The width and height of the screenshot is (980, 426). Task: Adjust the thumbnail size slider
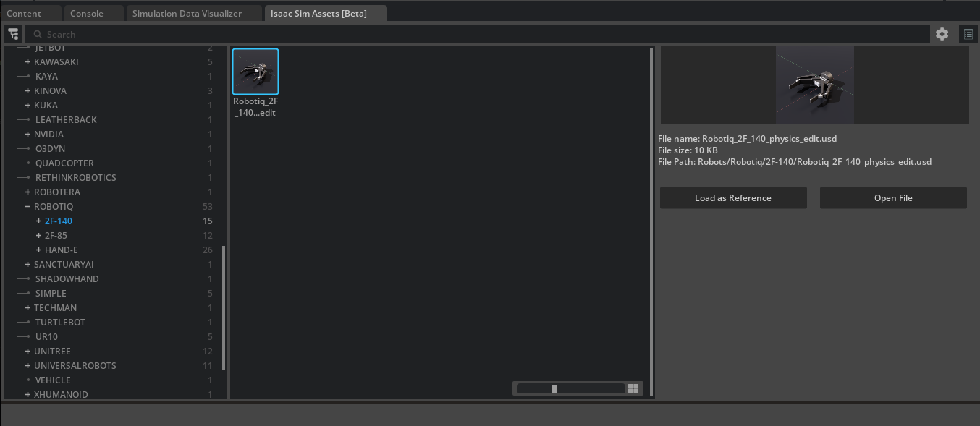(554, 389)
